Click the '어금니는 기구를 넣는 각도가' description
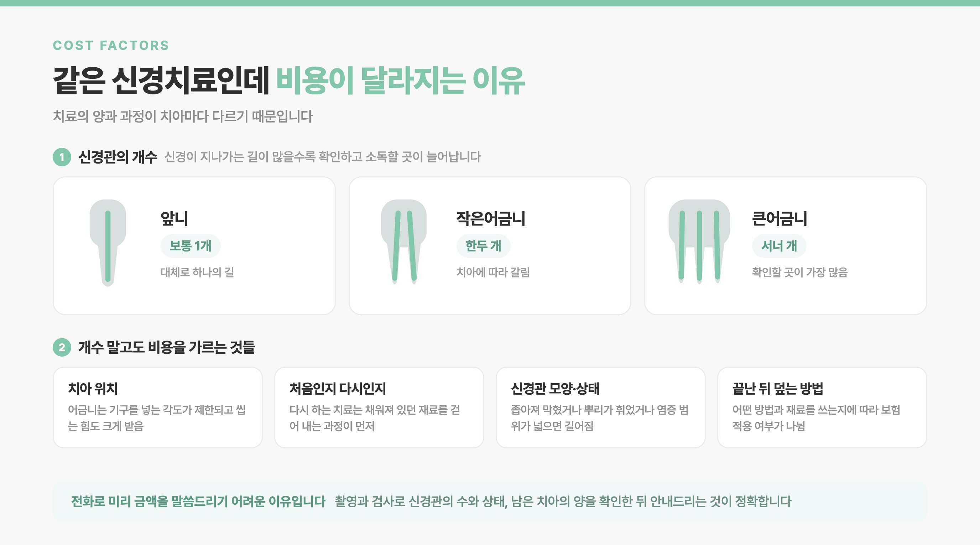The image size is (980, 545). pos(157,417)
